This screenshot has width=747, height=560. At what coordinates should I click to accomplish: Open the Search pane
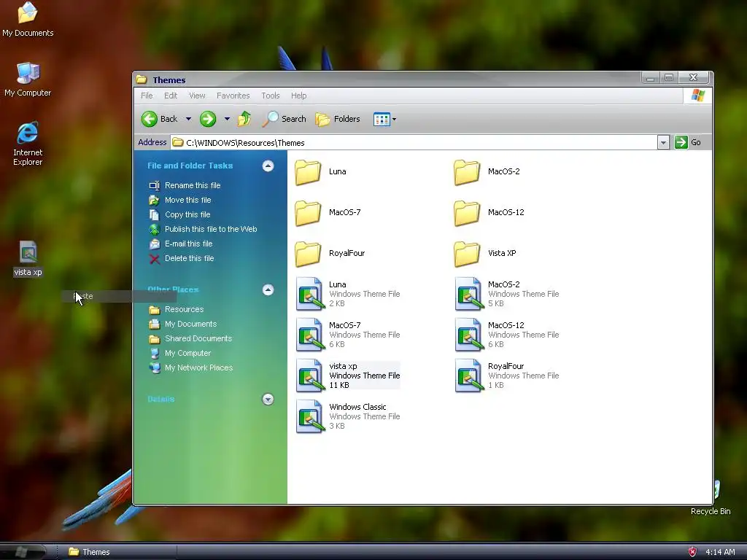click(284, 119)
